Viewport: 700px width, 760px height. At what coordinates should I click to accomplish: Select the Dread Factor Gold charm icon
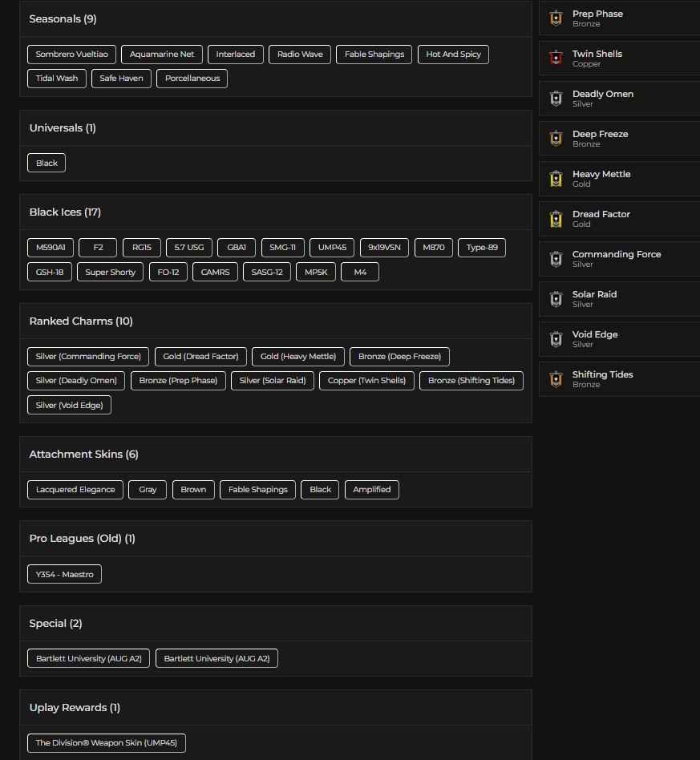(556, 218)
